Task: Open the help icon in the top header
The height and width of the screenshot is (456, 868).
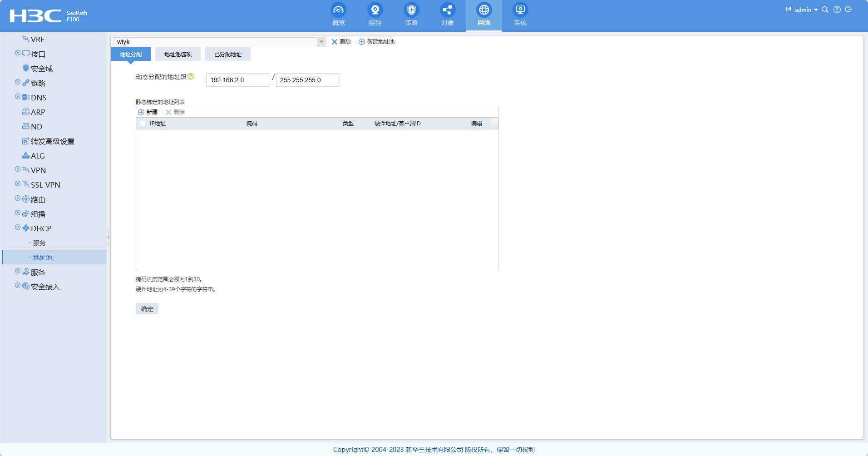Action: (837, 10)
